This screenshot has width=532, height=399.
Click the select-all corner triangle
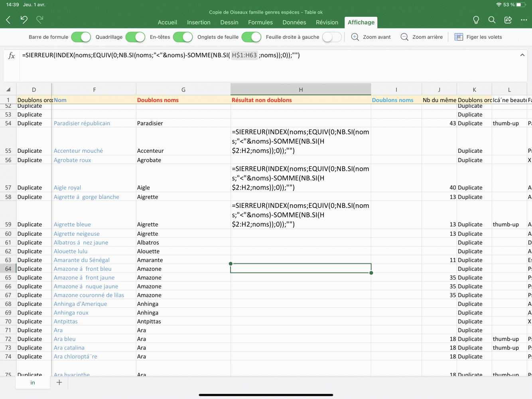8,90
